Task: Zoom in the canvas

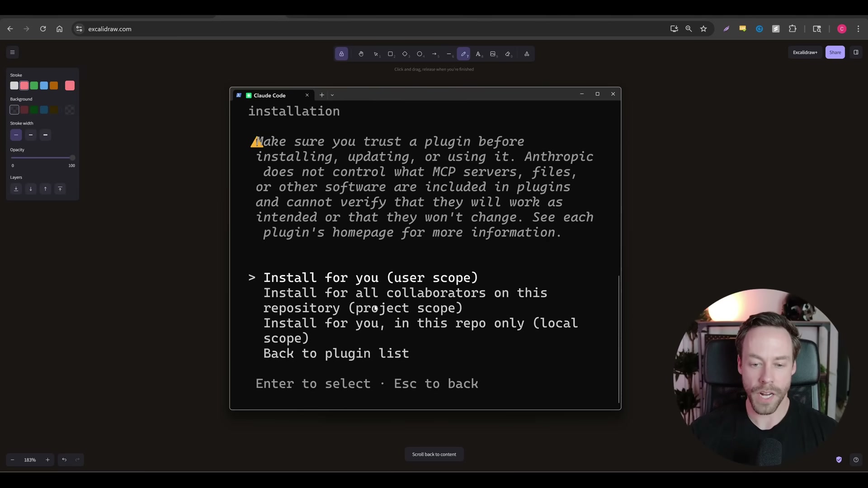Action: coord(47,460)
